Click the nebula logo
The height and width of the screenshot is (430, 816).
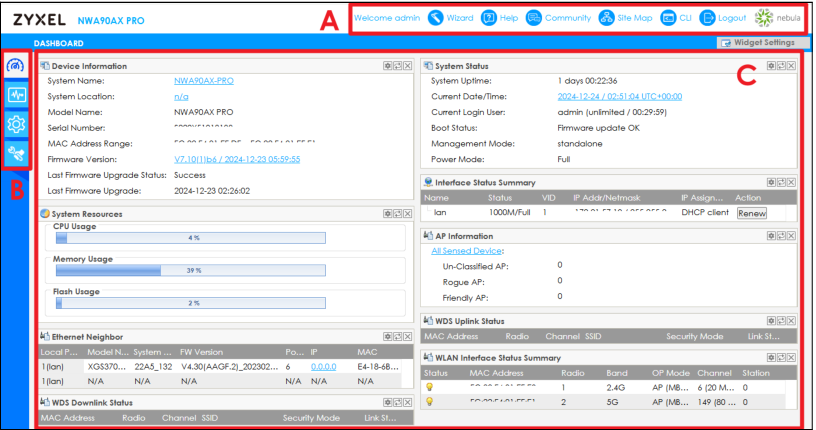point(779,18)
